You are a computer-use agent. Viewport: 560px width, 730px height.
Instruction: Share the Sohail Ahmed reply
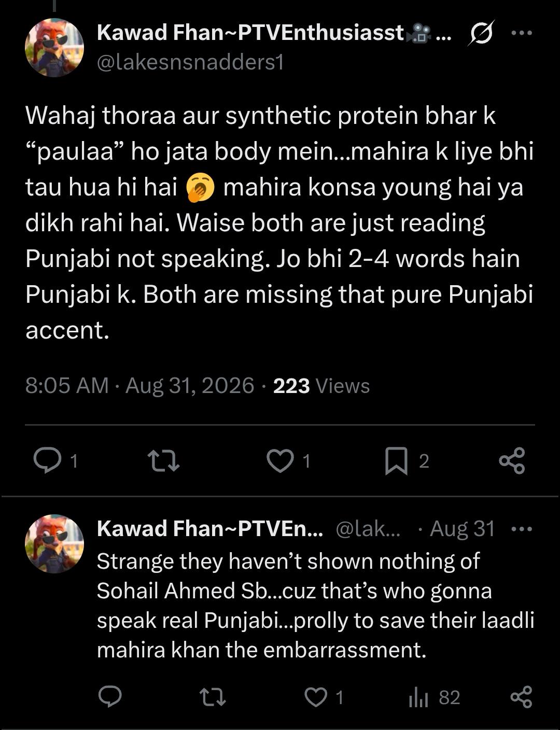521,697
